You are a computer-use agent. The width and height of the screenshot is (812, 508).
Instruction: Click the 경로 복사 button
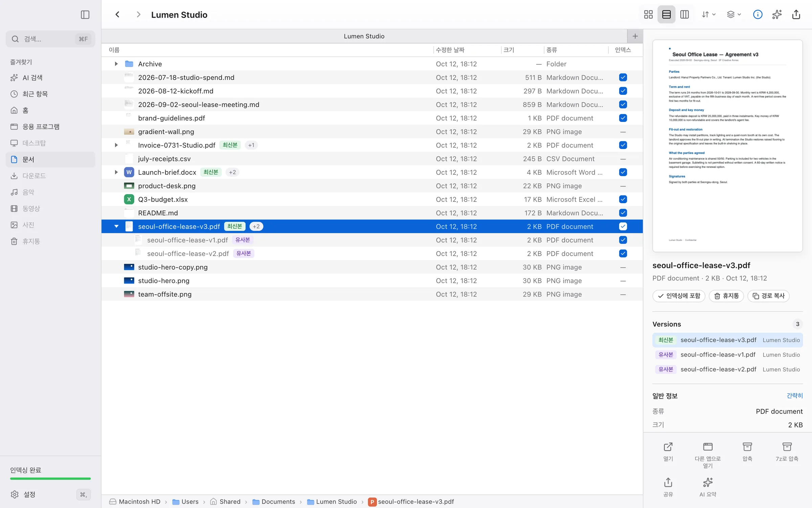tap(768, 296)
